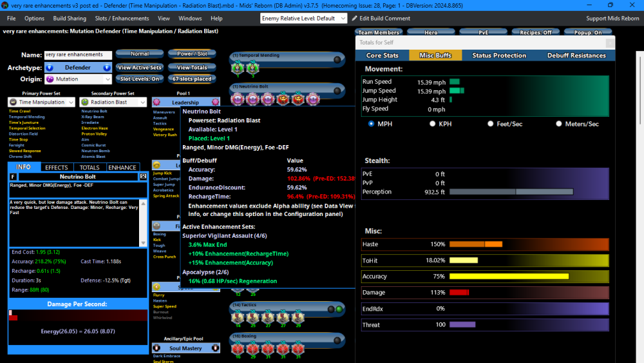This screenshot has height=363, width=644.
Task: Switch to the Core Stats tab
Action: tap(383, 55)
